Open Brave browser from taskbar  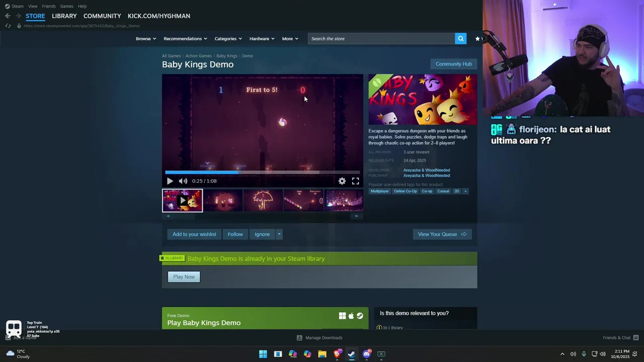click(337, 354)
